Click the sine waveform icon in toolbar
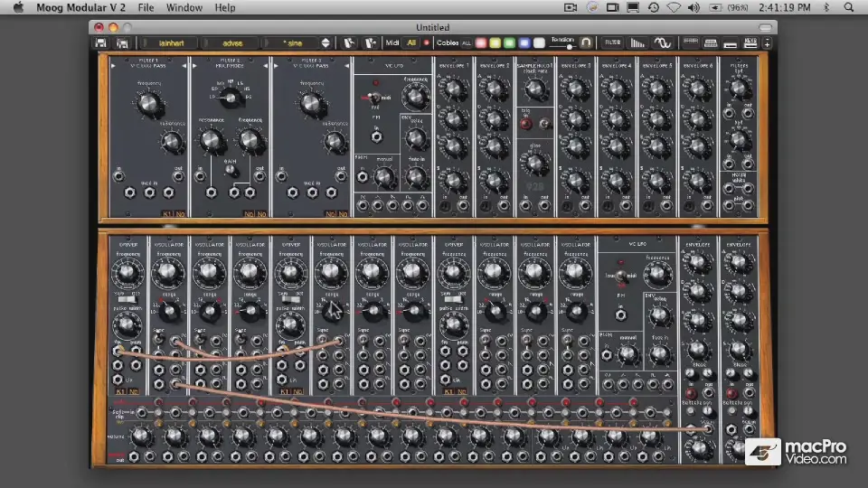 tap(663, 42)
